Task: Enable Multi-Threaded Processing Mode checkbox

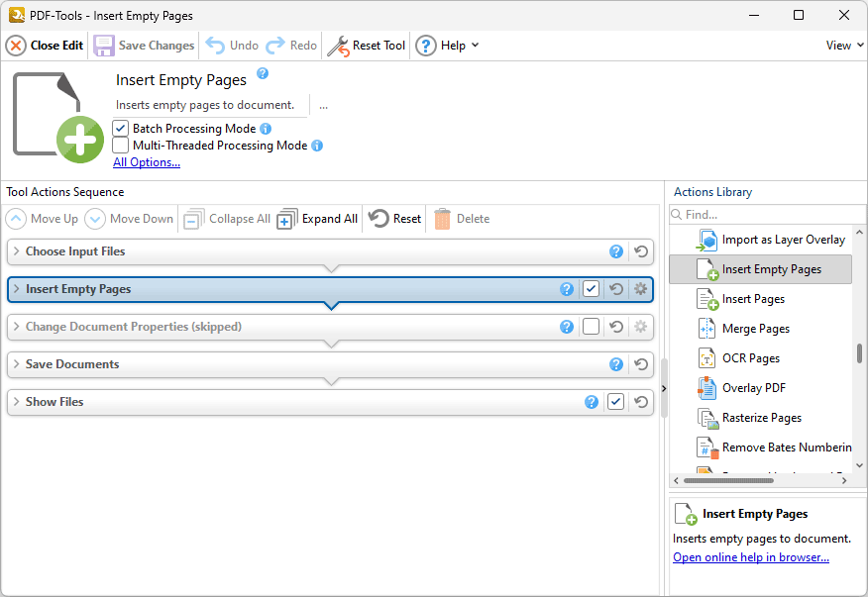Action: (x=121, y=146)
